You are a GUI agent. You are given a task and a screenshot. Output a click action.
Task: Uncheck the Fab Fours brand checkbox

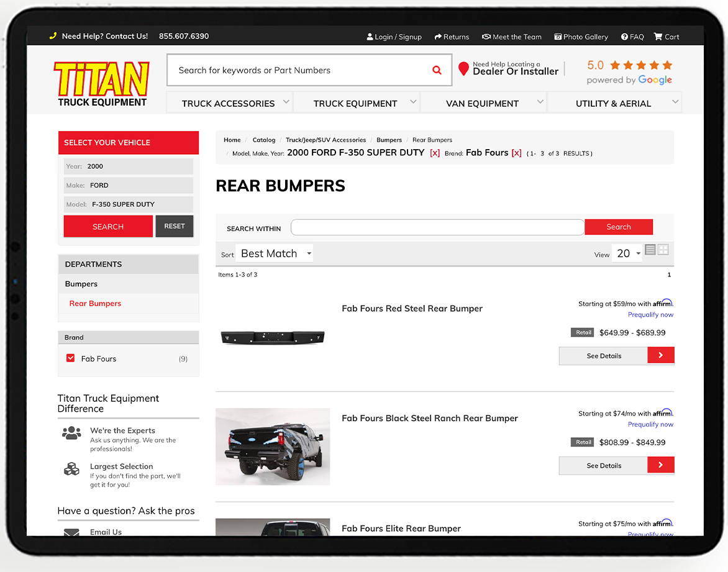(71, 358)
